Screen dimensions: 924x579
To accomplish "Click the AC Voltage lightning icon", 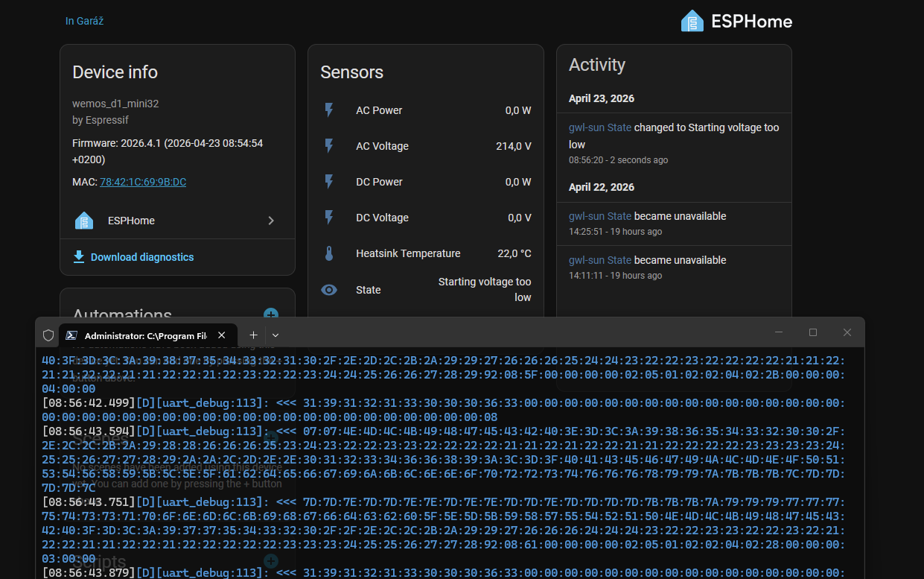I will tap(329, 146).
